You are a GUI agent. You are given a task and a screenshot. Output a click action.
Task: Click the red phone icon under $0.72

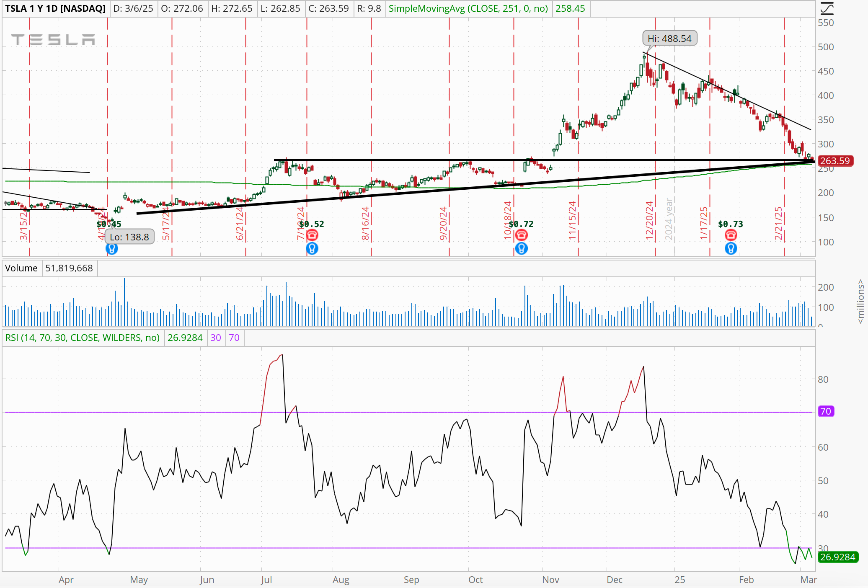(522, 235)
